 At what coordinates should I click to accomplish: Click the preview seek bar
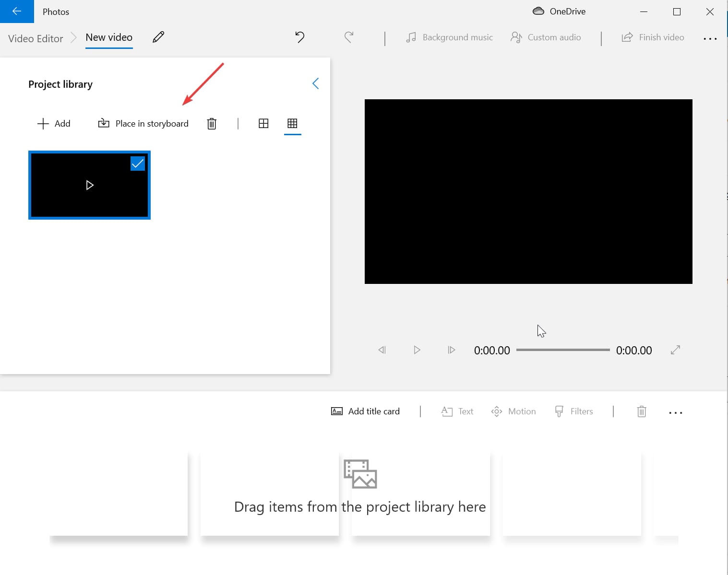pos(563,350)
